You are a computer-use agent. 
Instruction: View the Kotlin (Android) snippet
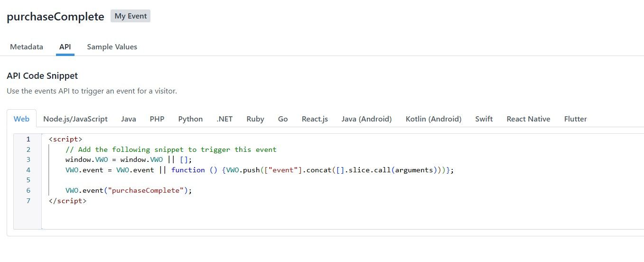click(x=433, y=119)
